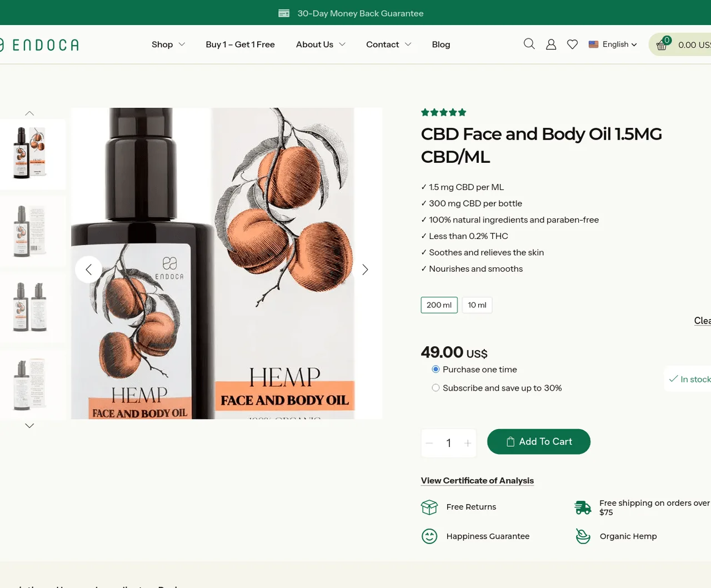
Task: Click the 49.00 US$ price
Action: 454,352
